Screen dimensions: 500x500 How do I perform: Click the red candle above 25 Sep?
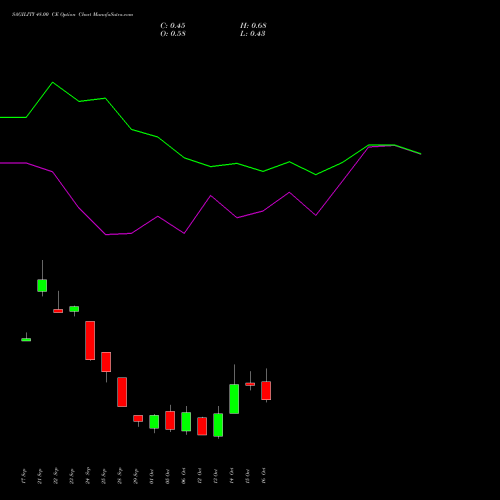[106, 362]
